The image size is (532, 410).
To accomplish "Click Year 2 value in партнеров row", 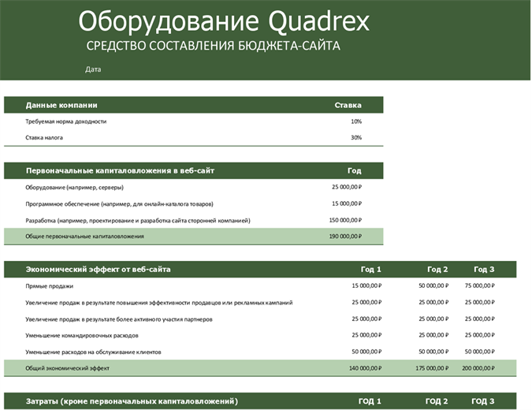I will [x=433, y=319].
